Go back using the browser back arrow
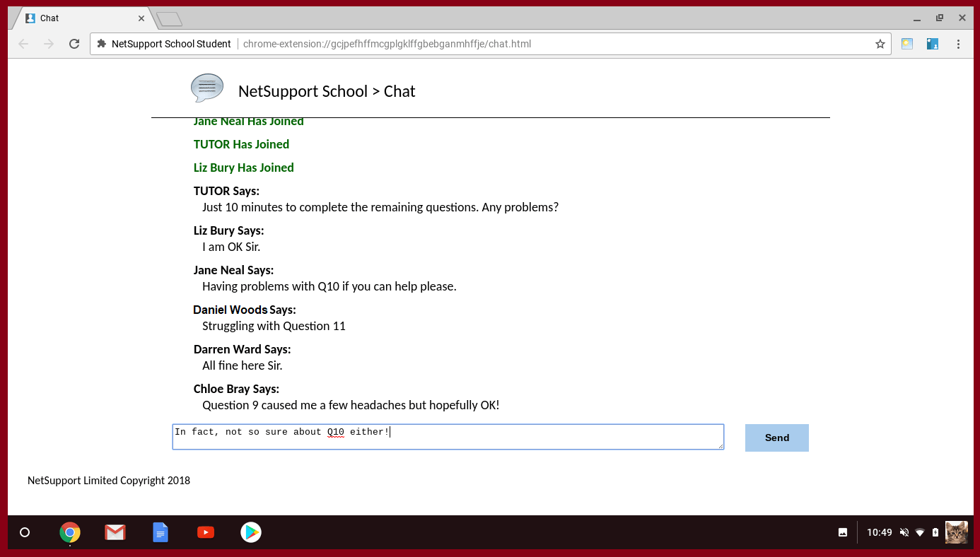The image size is (980, 557). click(x=23, y=44)
